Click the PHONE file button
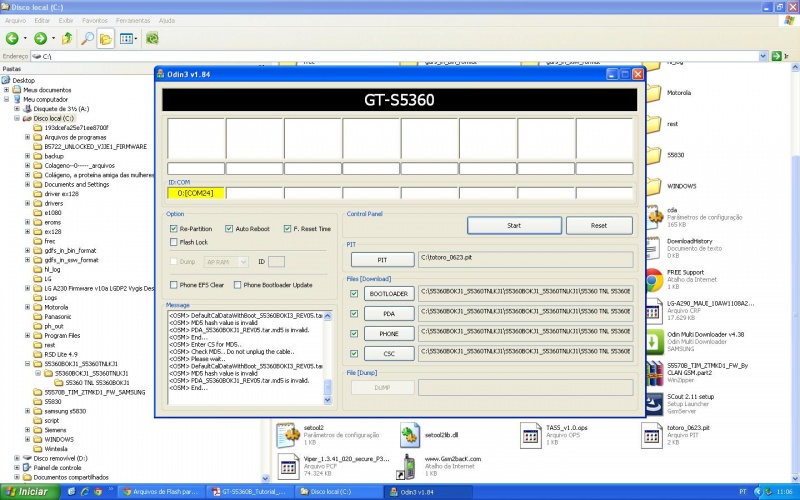Viewport: 800px width, 500px height. 389,333
